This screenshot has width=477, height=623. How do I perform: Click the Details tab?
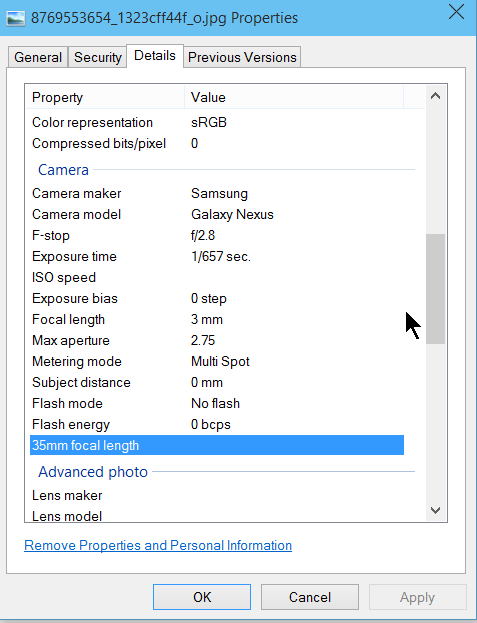pos(155,56)
